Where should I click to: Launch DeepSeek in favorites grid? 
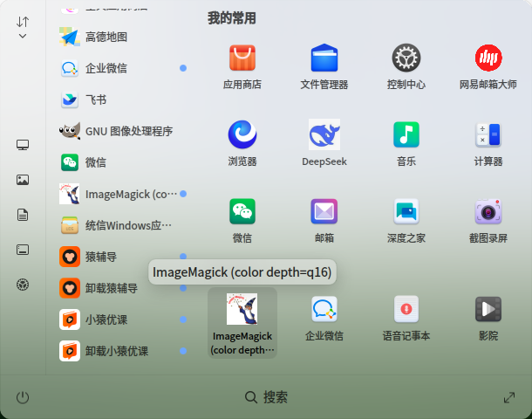(324, 134)
